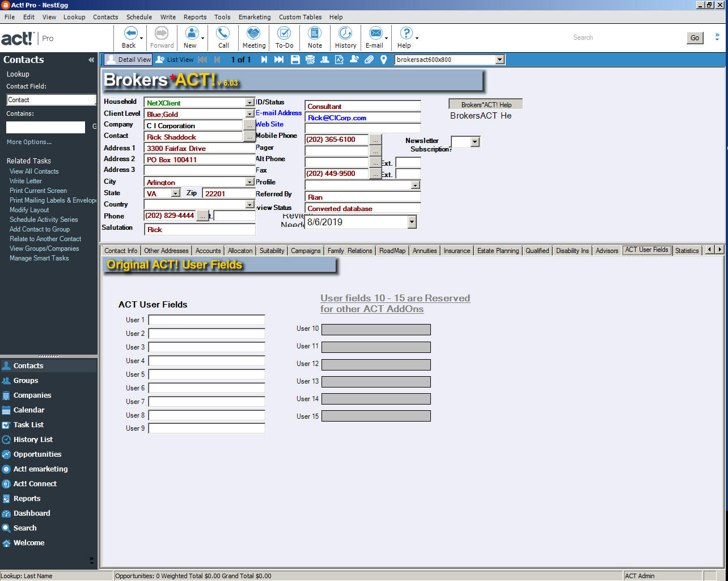Open Help from the question mark icon
The width and height of the screenshot is (728, 581).
406,33
